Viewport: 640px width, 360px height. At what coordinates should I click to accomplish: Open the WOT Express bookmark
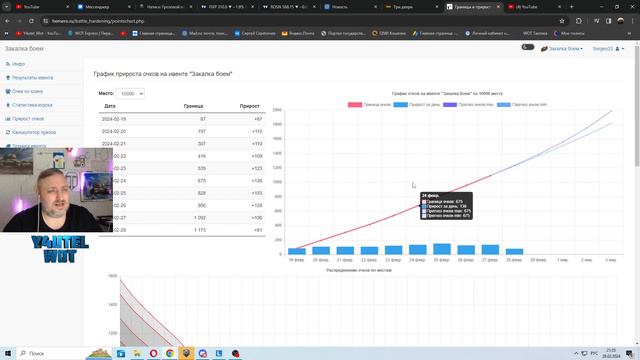91,33
